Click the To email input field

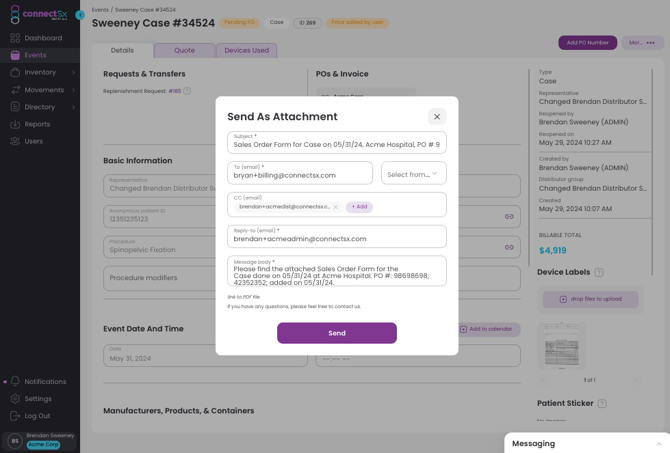pyautogui.click(x=300, y=173)
